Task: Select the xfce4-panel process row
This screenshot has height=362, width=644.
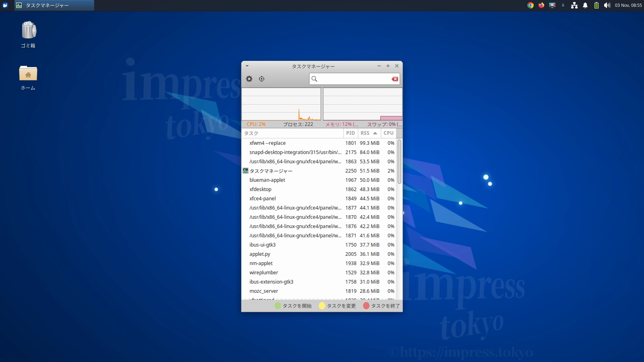Action: pos(319,199)
